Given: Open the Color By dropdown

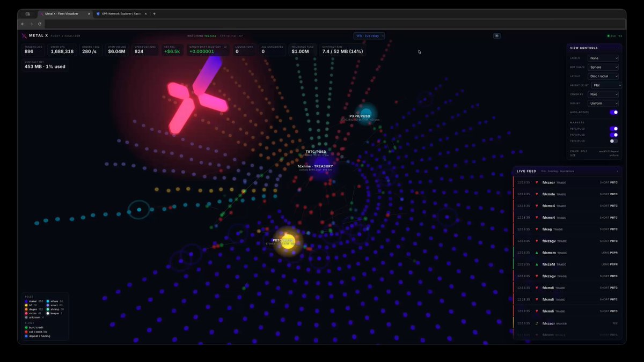Looking at the screenshot, I should pos(603,94).
